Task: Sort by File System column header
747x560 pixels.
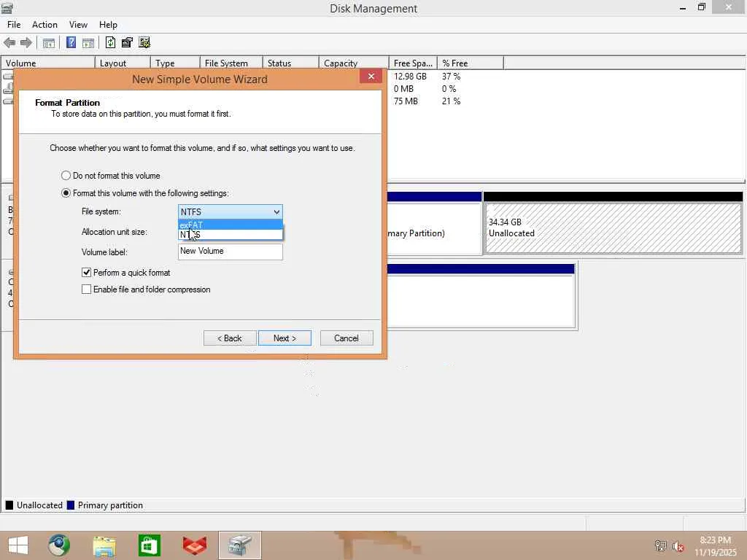Action: point(231,63)
